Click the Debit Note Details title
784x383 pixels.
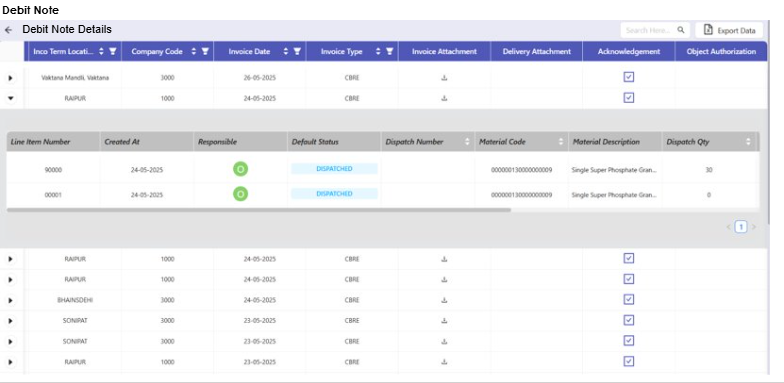click(67, 30)
